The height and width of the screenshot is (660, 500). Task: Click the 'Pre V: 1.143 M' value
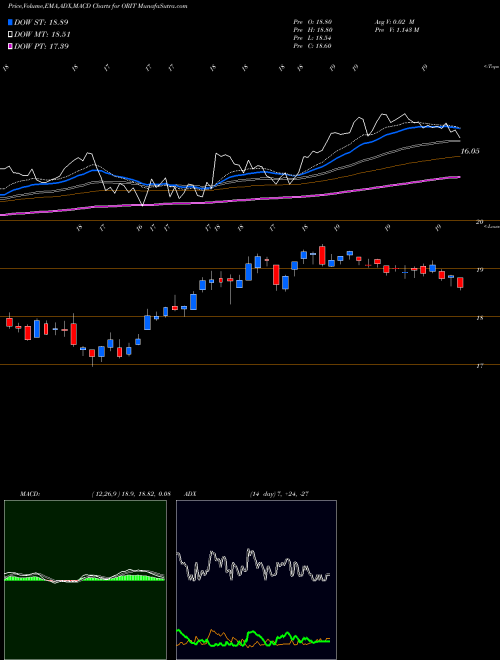[x=396, y=30]
